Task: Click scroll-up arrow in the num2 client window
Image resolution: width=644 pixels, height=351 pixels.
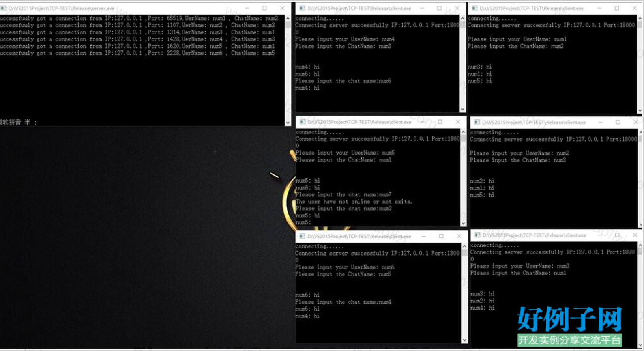Action: [640, 133]
